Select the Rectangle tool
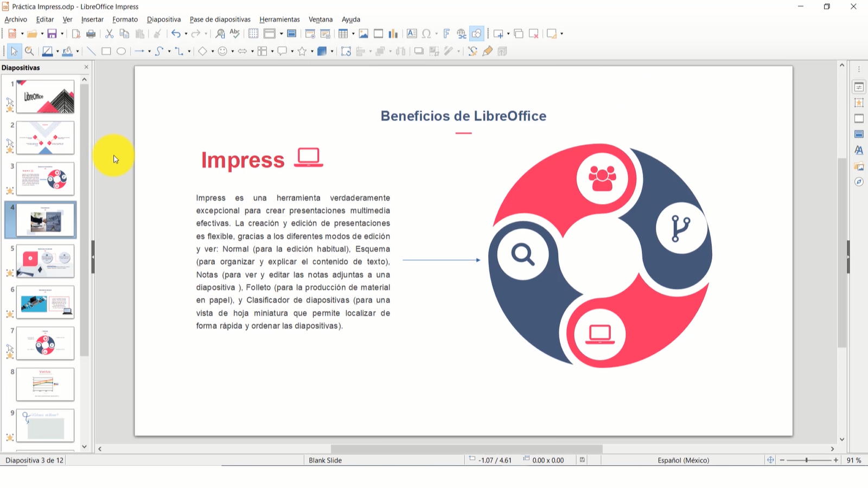The width and height of the screenshot is (868, 488). point(106,51)
